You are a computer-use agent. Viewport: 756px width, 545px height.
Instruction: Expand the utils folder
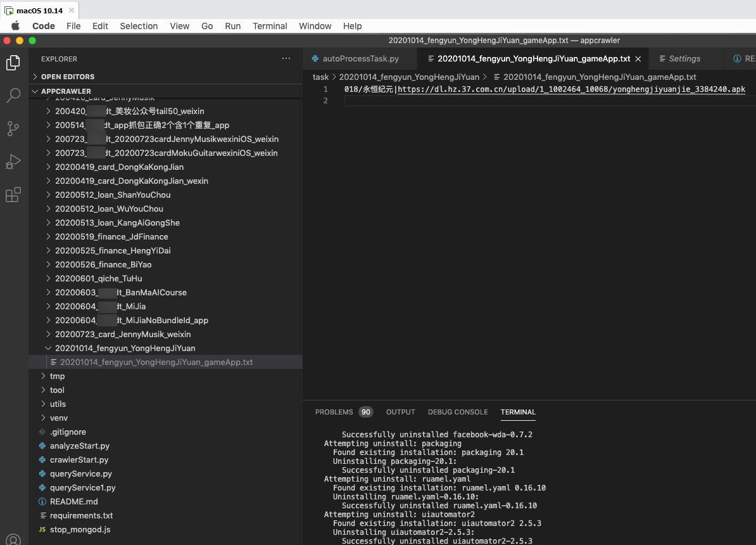[x=43, y=404]
